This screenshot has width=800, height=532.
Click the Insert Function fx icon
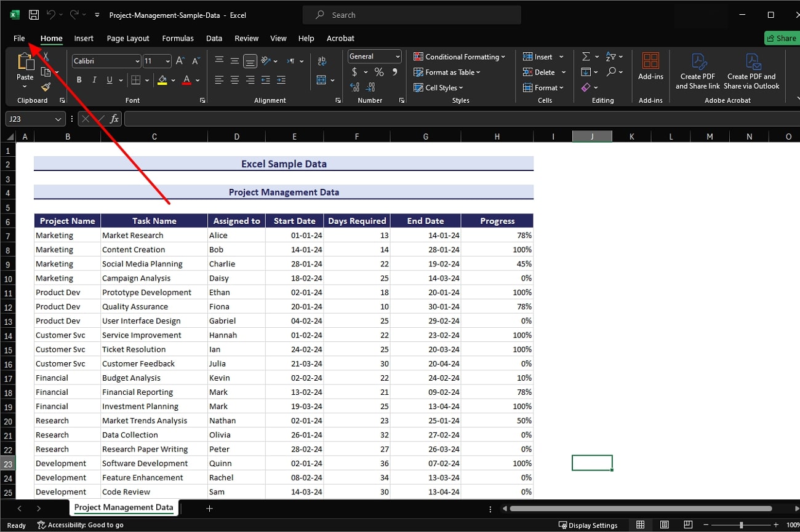[114, 119]
